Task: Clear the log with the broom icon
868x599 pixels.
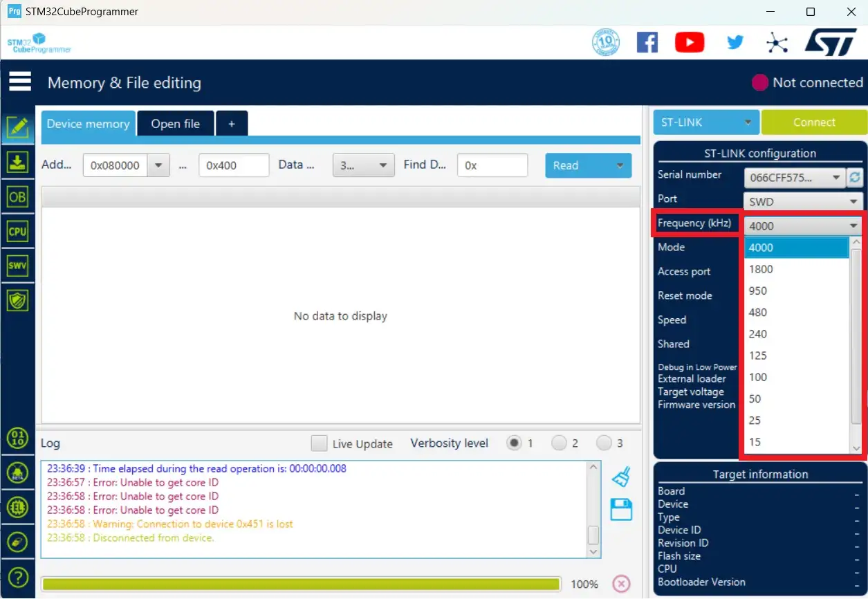Action: click(621, 477)
